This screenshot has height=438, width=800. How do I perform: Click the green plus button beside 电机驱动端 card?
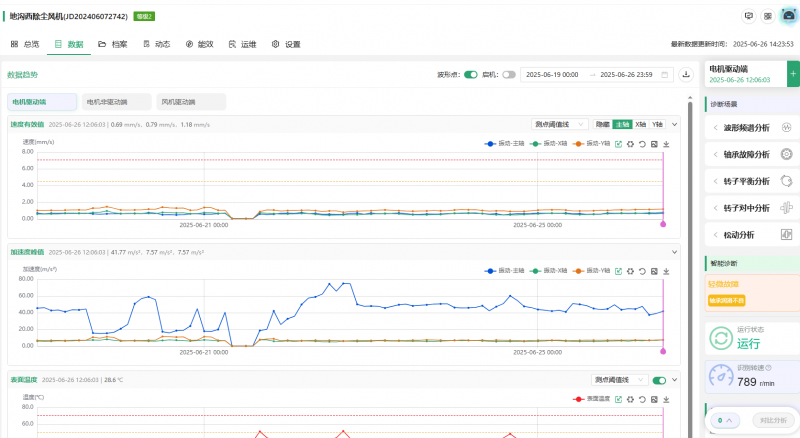pyautogui.click(x=793, y=74)
